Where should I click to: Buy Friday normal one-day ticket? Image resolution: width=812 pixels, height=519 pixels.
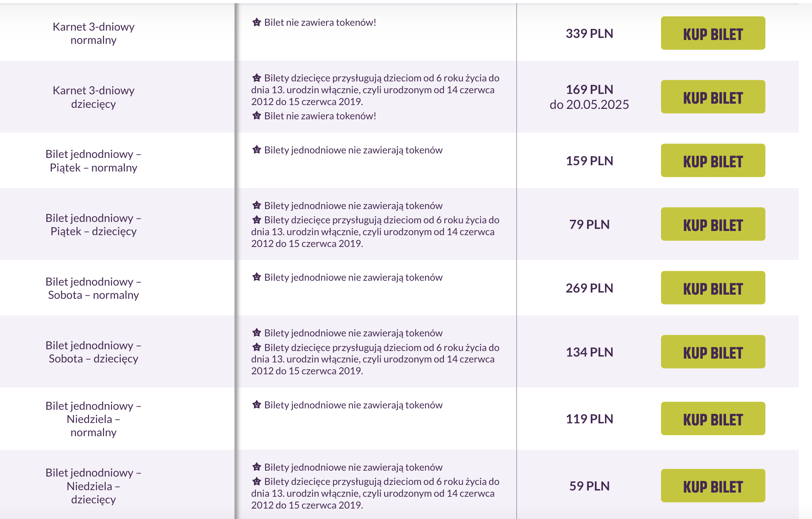point(713,161)
